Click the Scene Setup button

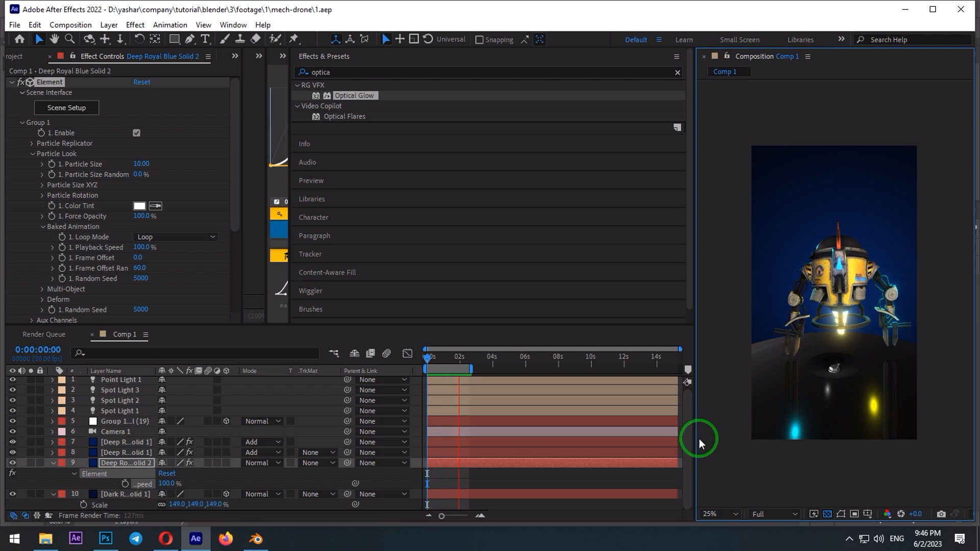coord(66,108)
